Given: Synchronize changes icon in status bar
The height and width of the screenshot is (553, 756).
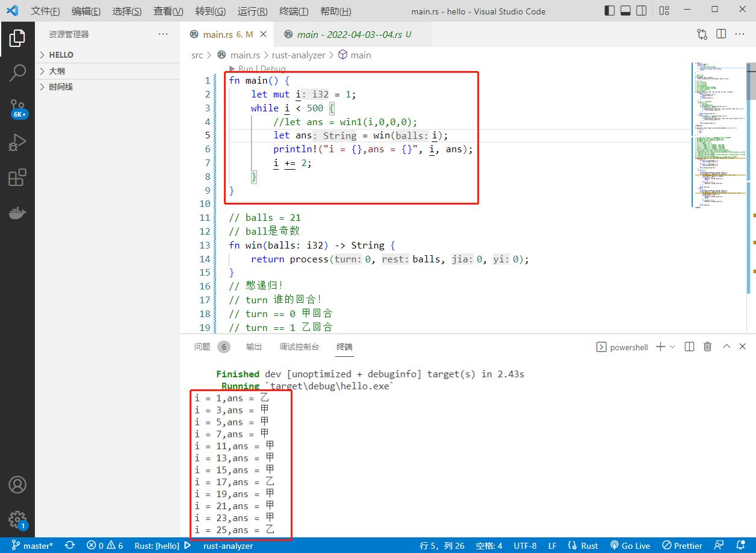Looking at the screenshot, I should pyautogui.click(x=70, y=546).
